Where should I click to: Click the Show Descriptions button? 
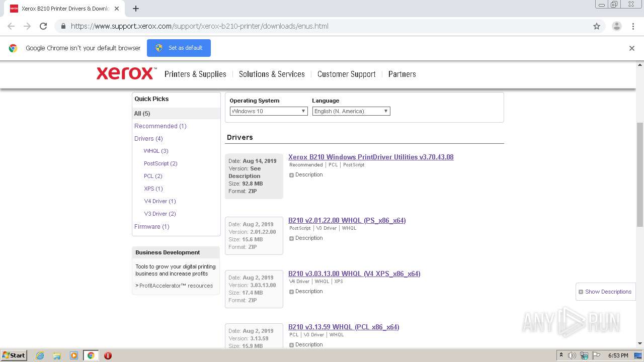(605, 292)
